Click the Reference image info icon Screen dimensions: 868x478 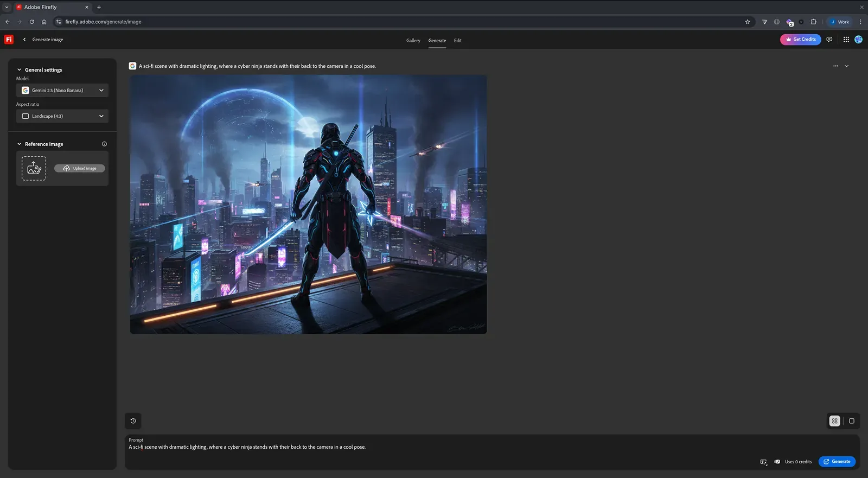tap(104, 144)
